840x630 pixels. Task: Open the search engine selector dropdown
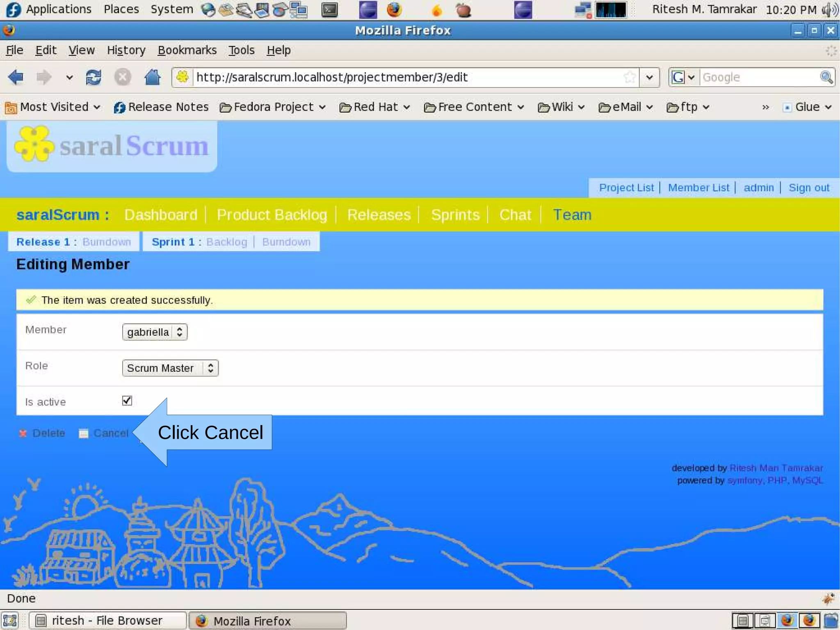[683, 77]
